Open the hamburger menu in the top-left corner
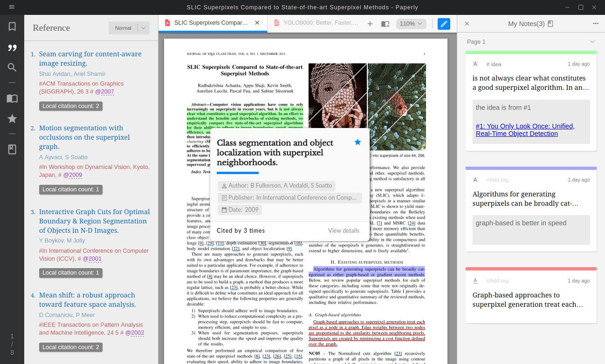The image size is (605, 364). (x=12, y=7)
